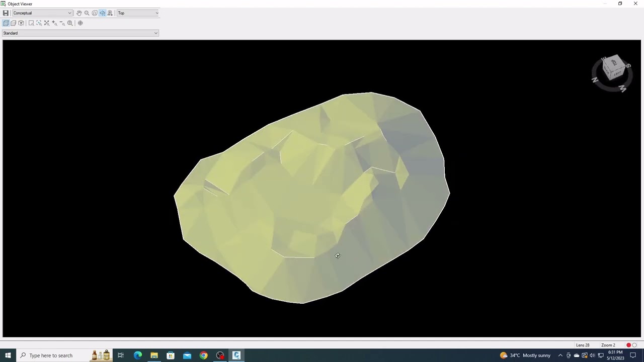The width and height of the screenshot is (644, 362).
Task: Click the camera walk/fly tool icon
Action: click(x=110, y=13)
